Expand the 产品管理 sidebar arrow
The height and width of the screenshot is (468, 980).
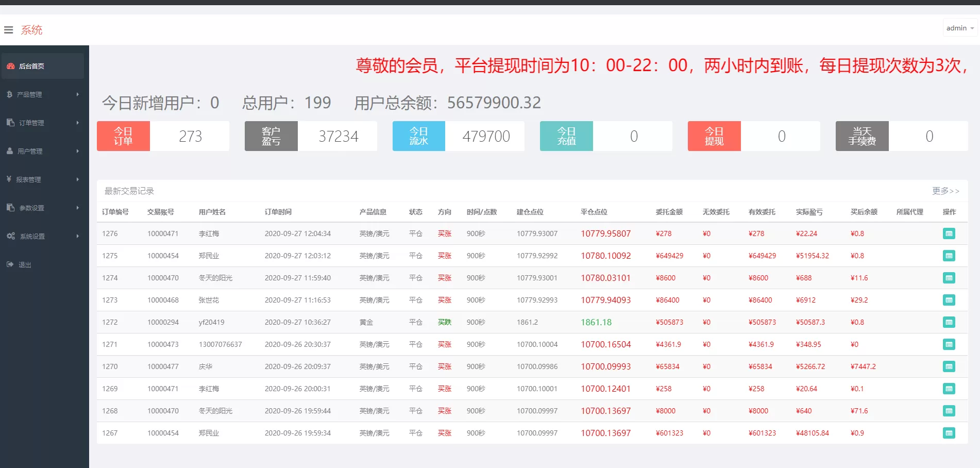77,94
